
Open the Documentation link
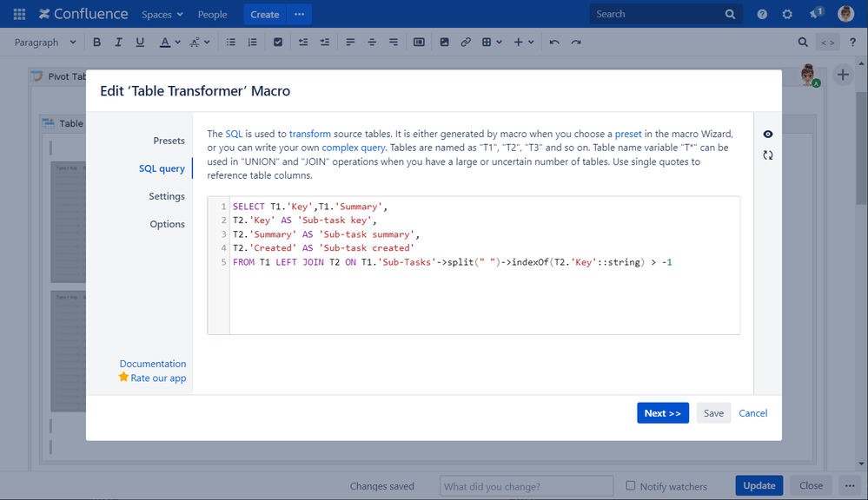click(153, 364)
